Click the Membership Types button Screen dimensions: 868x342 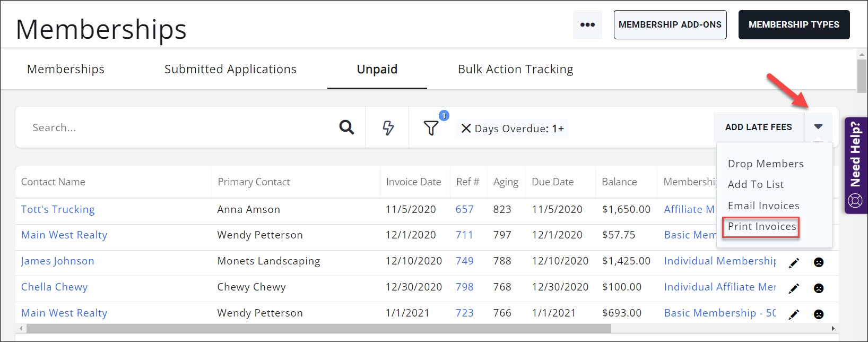pyautogui.click(x=794, y=25)
